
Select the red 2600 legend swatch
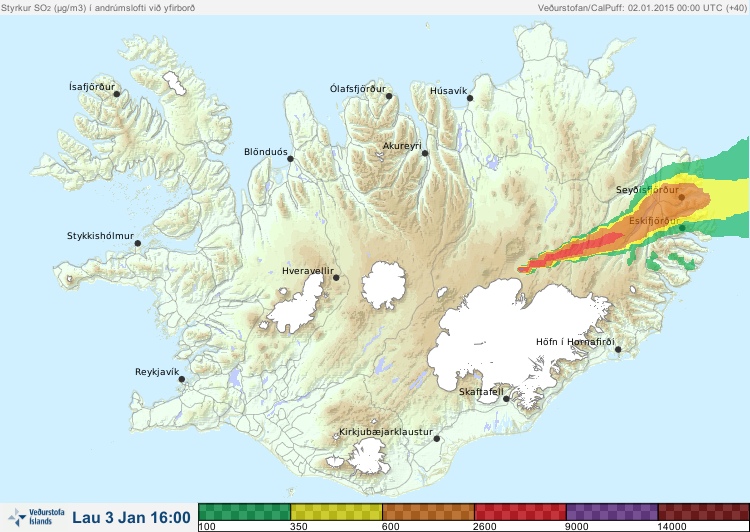click(x=520, y=512)
